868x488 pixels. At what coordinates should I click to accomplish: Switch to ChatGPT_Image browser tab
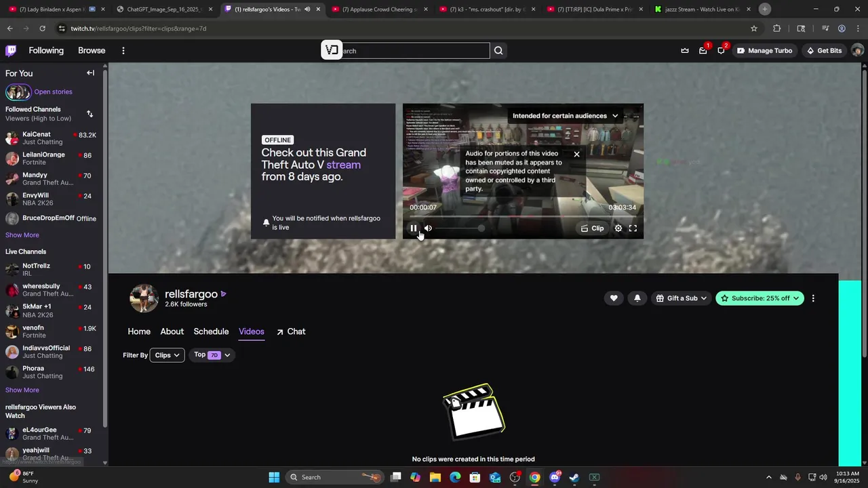tap(163, 9)
